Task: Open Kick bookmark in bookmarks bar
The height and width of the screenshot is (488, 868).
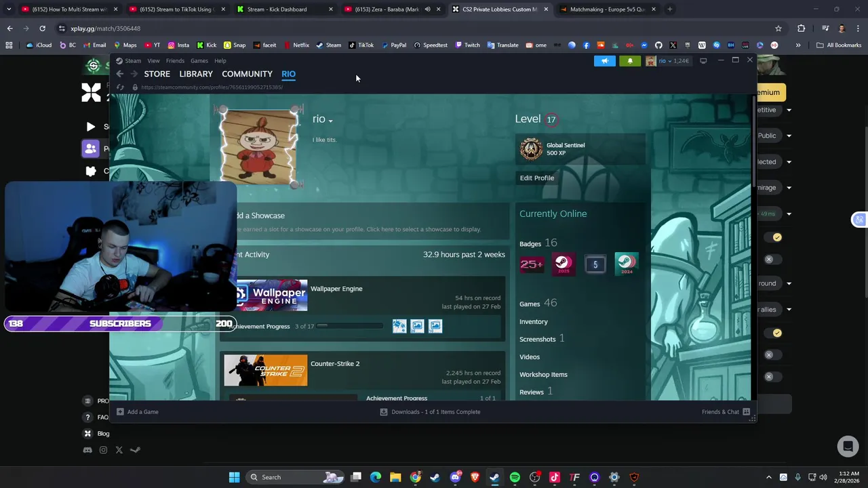Action: coord(206,45)
